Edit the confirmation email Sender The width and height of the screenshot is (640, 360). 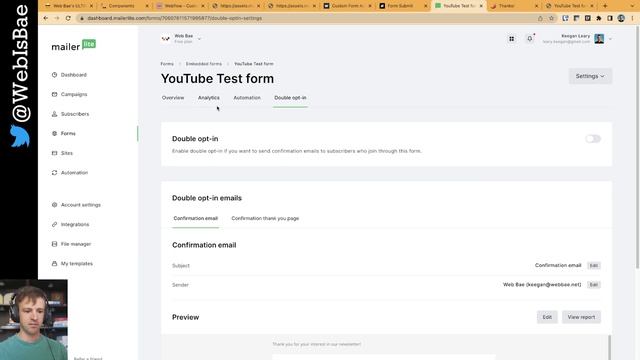coord(593,285)
